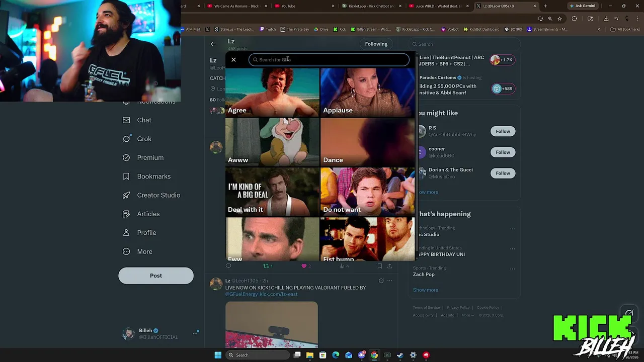The width and height of the screenshot is (644, 362).
Task: Click the Grok icon in sidebar
Action: click(126, 139)
